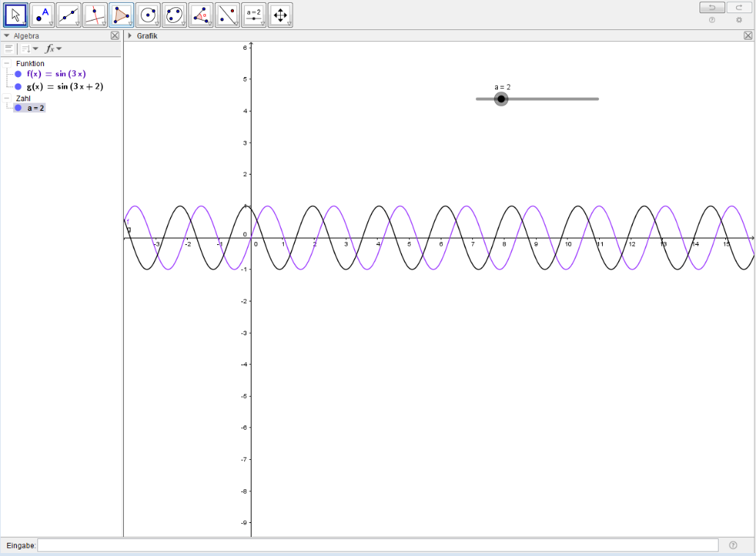Toggle visibility of f(x) = sin(3x)
The image size is (756, 556).
pos(18,74)
